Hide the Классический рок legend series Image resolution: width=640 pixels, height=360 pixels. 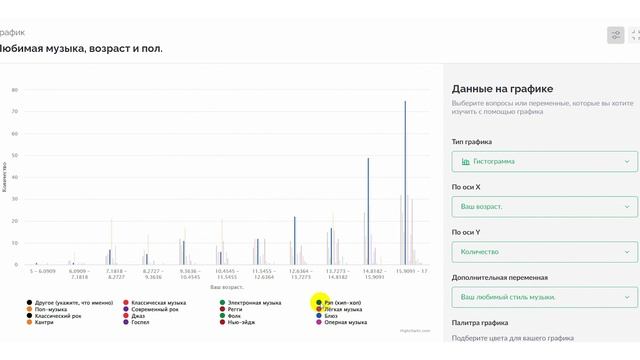pyautogui.click(x=54, y=316)
